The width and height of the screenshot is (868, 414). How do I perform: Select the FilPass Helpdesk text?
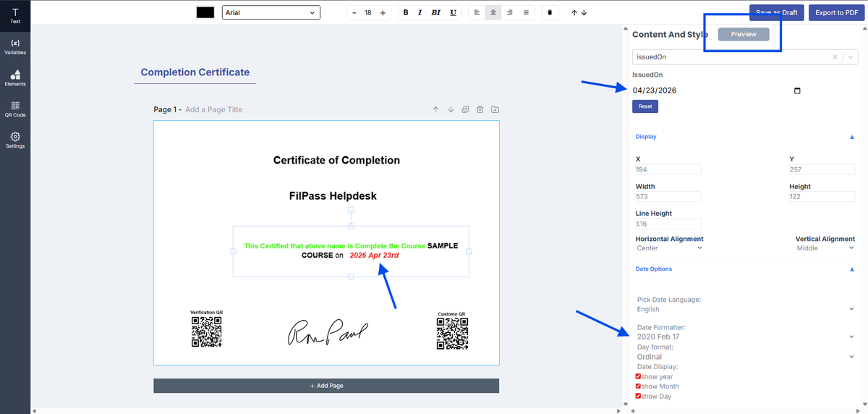pyautogui.click(x=332, y=196)
